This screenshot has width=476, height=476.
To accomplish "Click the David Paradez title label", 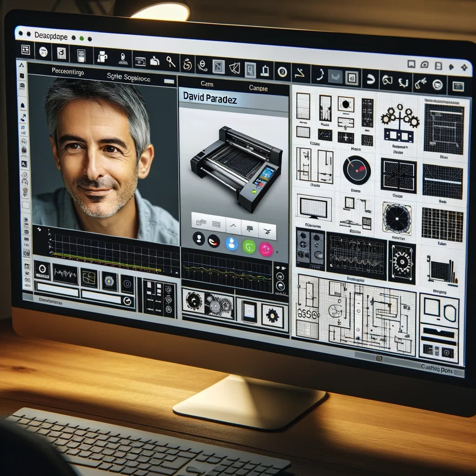I will coord(210,99).
